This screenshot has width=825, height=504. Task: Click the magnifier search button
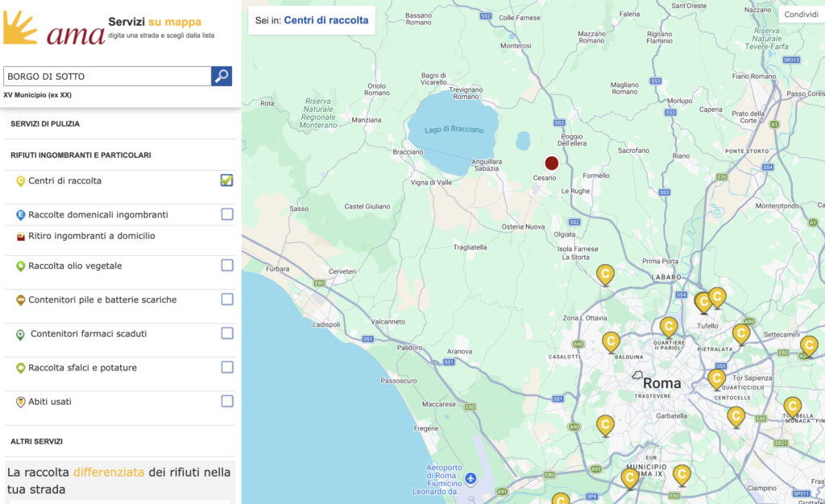pyautogui.click(x=221, y=76)
